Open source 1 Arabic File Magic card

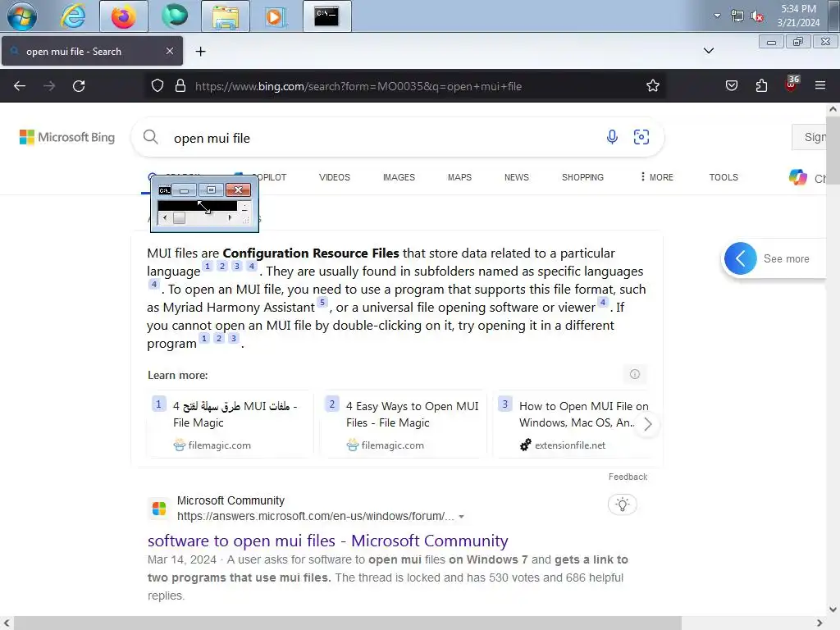click(230, 424)
